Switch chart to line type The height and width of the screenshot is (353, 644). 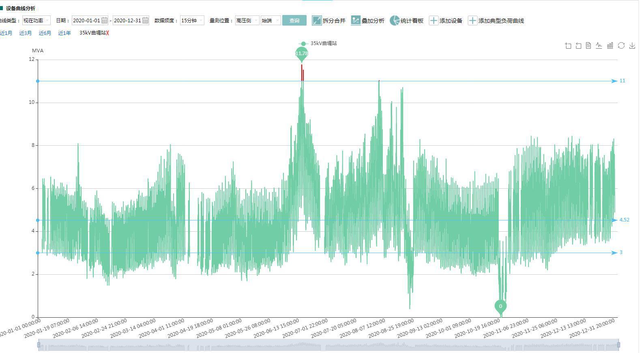(599, 46)
